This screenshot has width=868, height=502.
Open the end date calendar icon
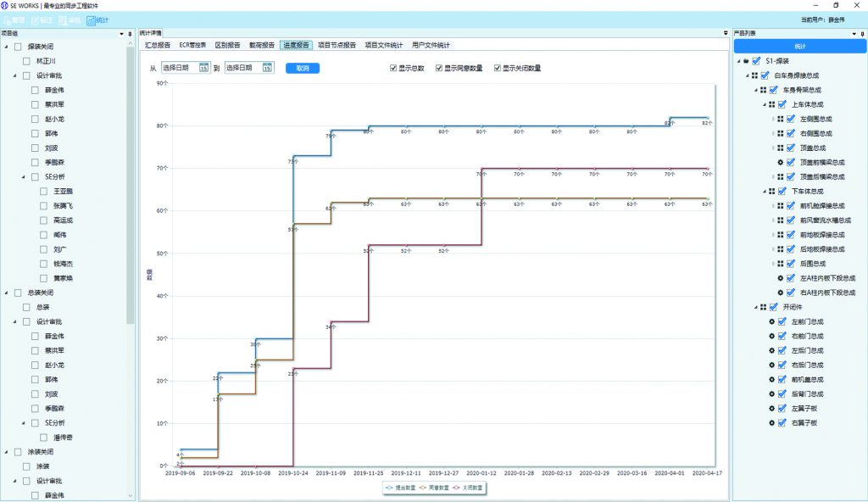[267, 68]
